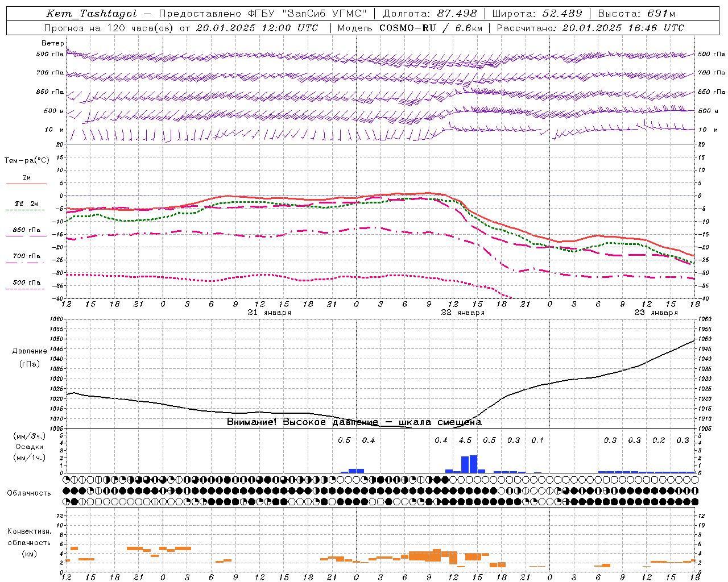The image size is (728, 582).
Task: Click the Тем-ра(°C) temperature panel label
Action: pos(27,161)
